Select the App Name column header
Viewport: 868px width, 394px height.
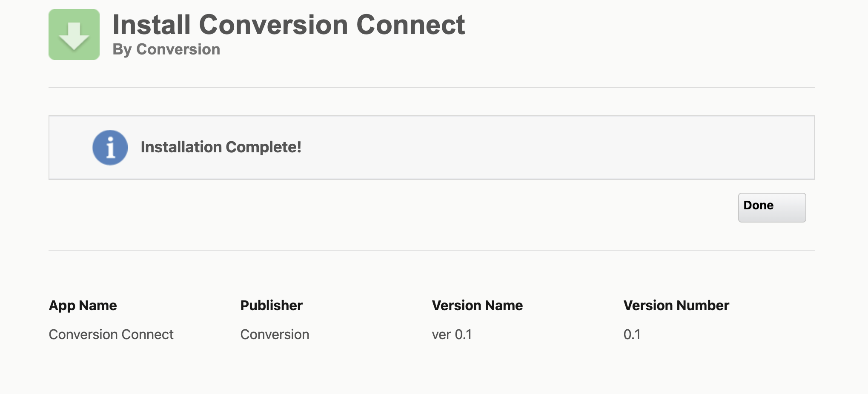[x=83, y=305]
